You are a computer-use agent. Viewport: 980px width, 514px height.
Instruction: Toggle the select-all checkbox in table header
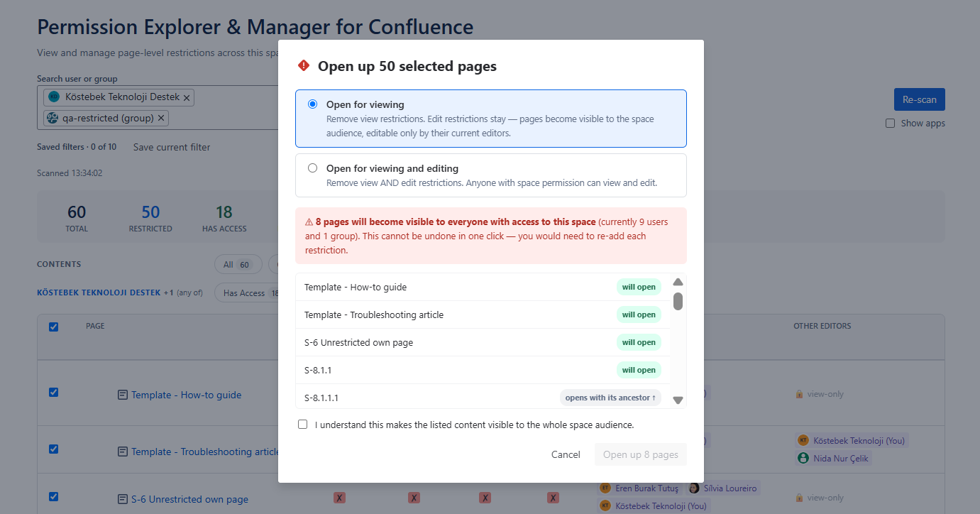click(x=53, y=327)
